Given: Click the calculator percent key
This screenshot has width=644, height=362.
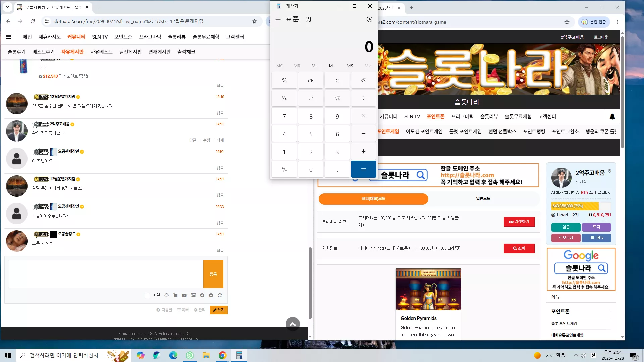Looking at the screenshot, I should pos(284,80).
